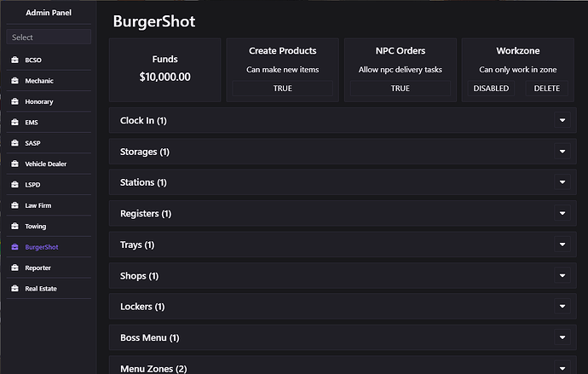This screenshot has width=588, height=374.
Task: Click the Select search field
Action: 49,37
